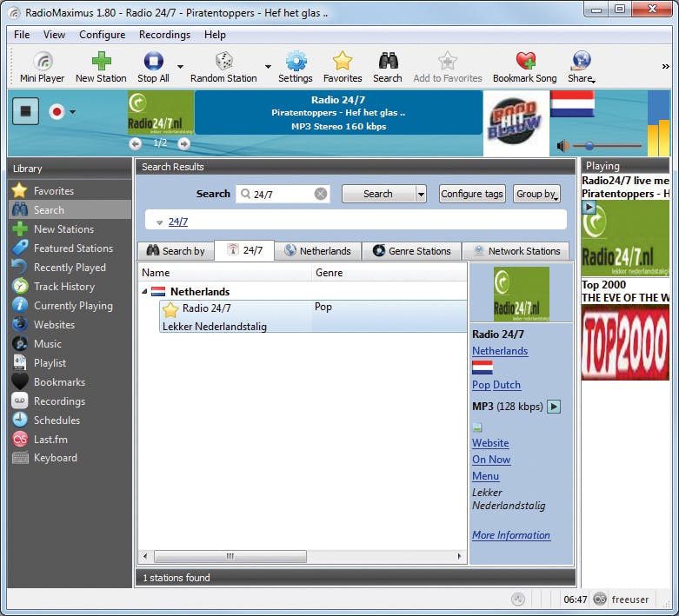Collapse the 24/7 tag expander
Image resolution: width=679 pixels, height=616 pixels.
pyautogui.click(x=159, y=222)
